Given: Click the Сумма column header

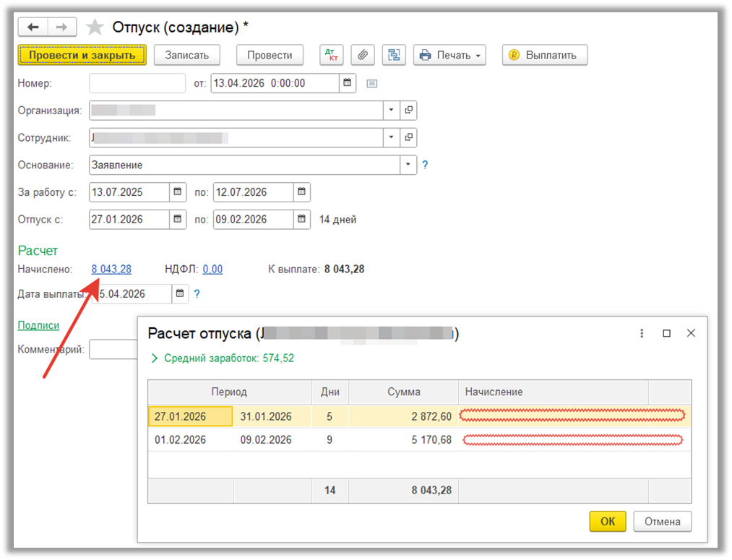Looking at the screenshot, I should tap(404, 392).
